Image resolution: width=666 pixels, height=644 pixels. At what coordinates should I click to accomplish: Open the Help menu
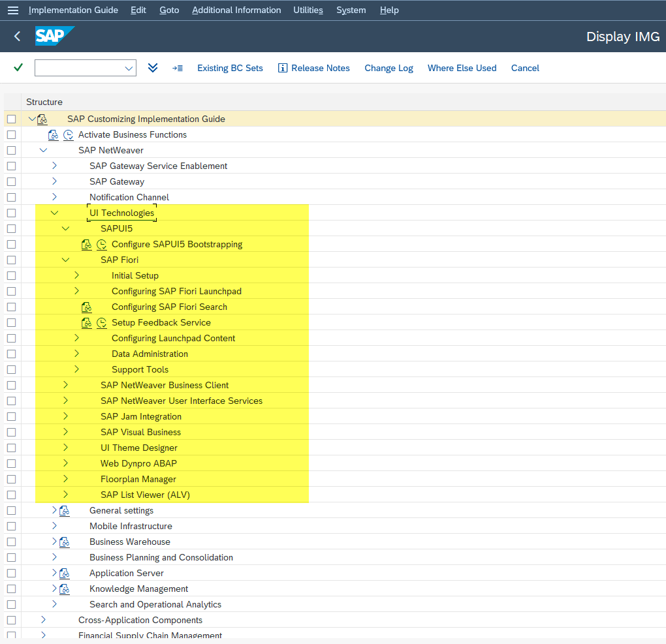tap(389, 10)
